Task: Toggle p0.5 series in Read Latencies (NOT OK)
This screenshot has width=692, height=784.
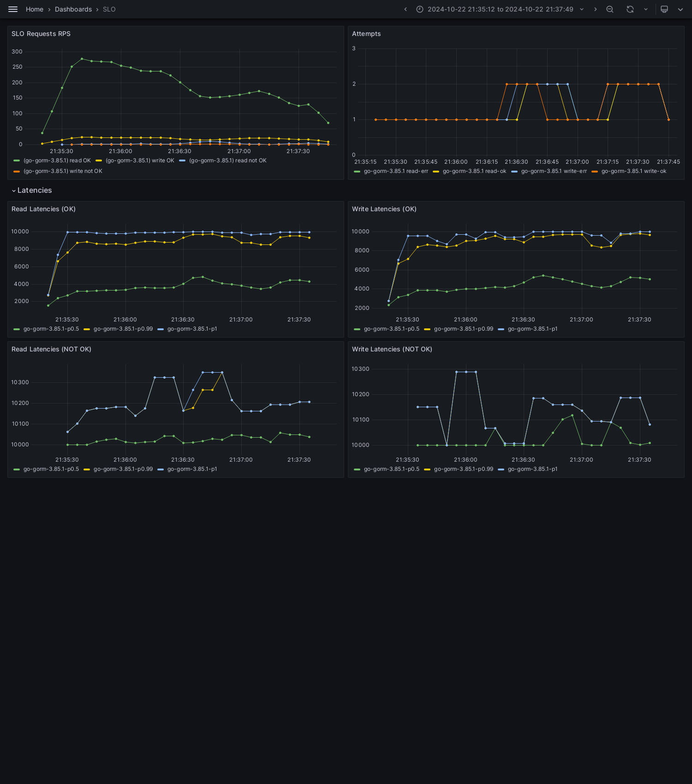Action: pos(51,469)
